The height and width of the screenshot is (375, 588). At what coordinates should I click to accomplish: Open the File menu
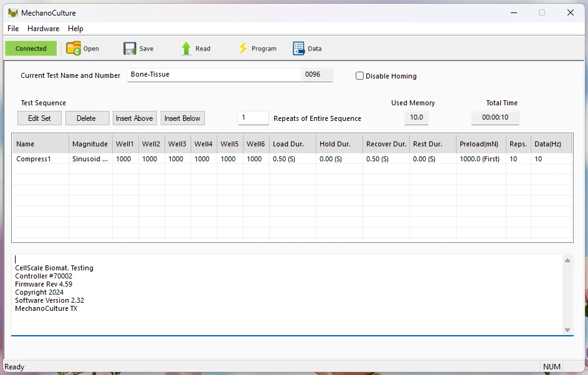point(13,29)
